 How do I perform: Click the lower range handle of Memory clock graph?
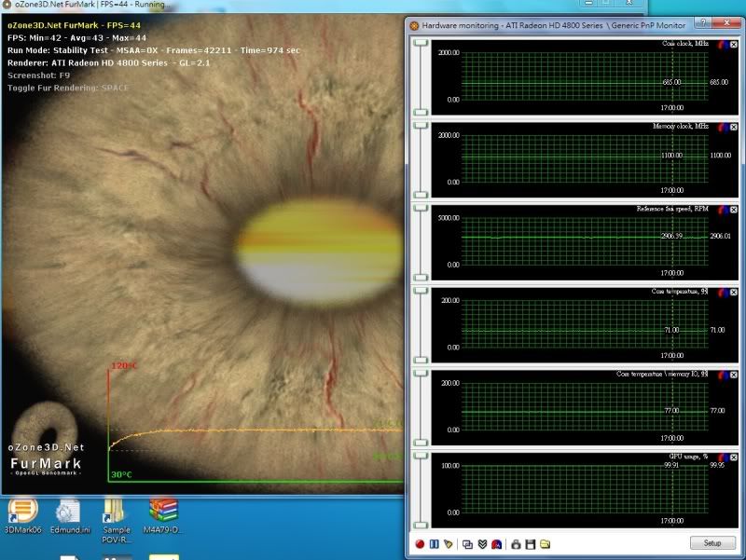(421, 195)
